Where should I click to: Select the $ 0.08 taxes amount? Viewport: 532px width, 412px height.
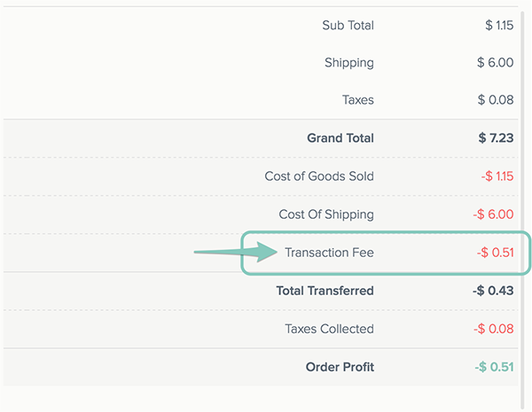coord(496,100)
